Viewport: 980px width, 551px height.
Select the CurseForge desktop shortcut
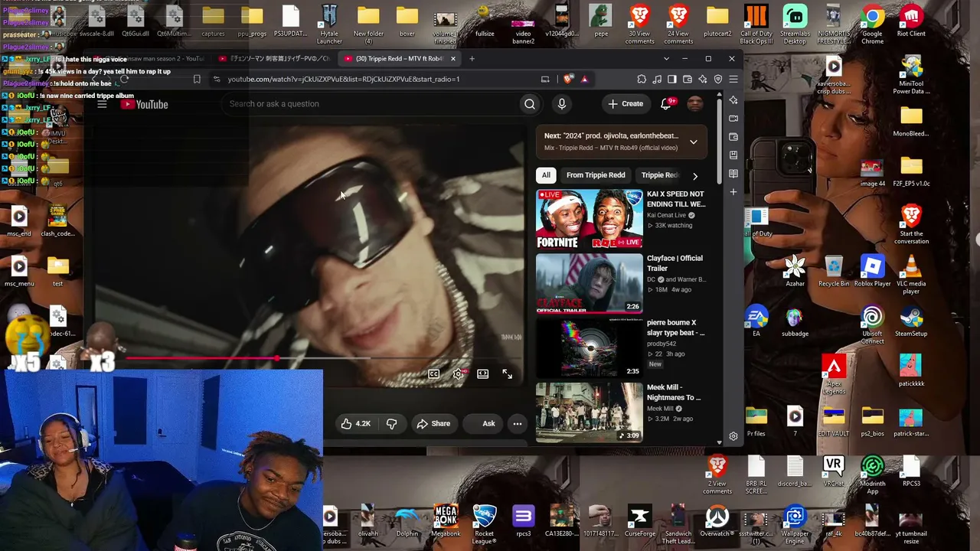click(639, 522)
